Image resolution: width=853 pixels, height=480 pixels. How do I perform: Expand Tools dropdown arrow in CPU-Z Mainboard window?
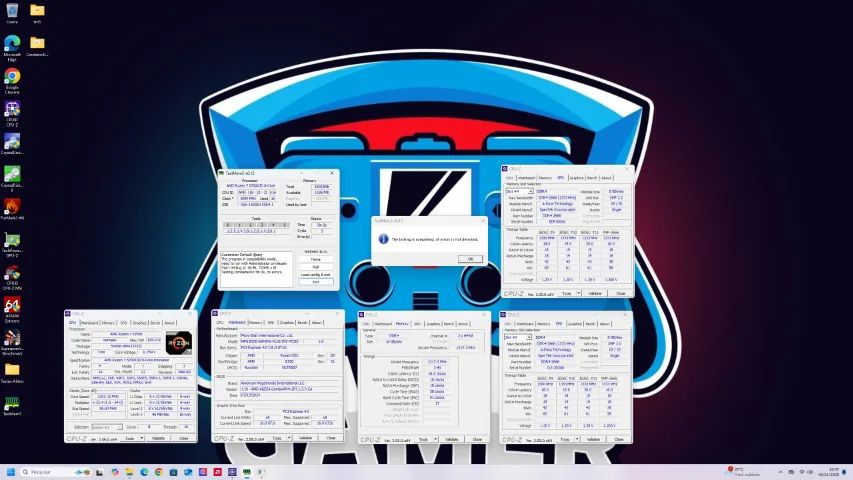click(289, 438)
